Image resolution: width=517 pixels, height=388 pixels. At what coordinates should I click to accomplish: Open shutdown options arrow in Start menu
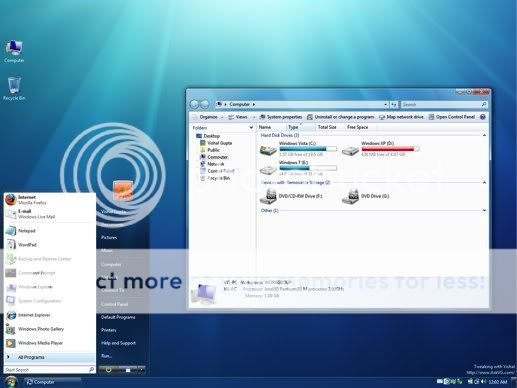[x=142, y=370]
